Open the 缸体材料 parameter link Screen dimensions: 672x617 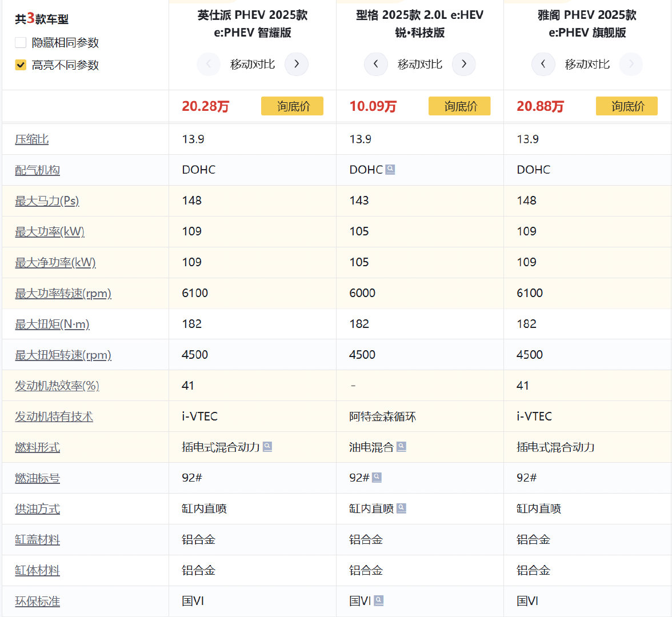37,571
